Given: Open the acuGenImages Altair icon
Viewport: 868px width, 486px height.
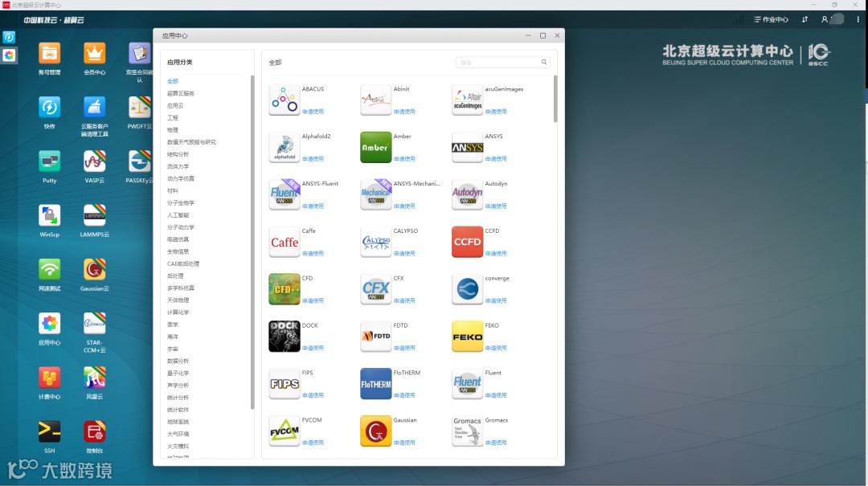Looking at the screenshot, I should 467,100.
